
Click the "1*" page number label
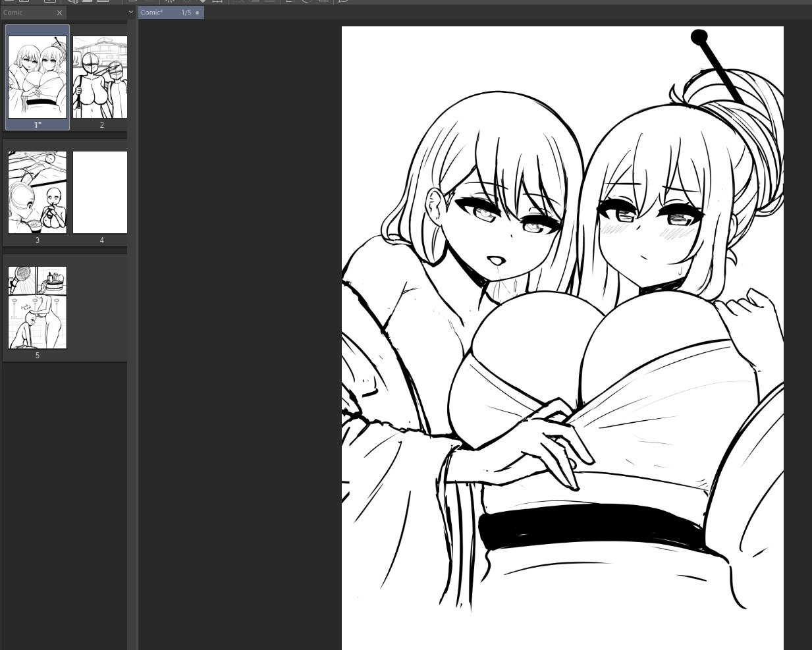point(38,124)
